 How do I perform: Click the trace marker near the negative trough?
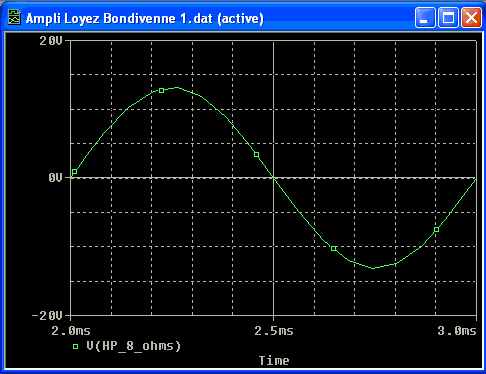coord(334,249)
